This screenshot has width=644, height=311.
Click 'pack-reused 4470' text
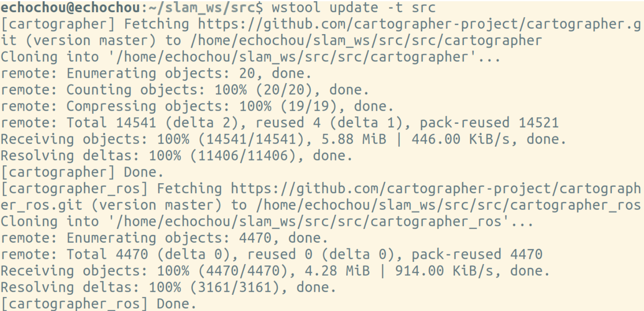(x=477, y=254)
